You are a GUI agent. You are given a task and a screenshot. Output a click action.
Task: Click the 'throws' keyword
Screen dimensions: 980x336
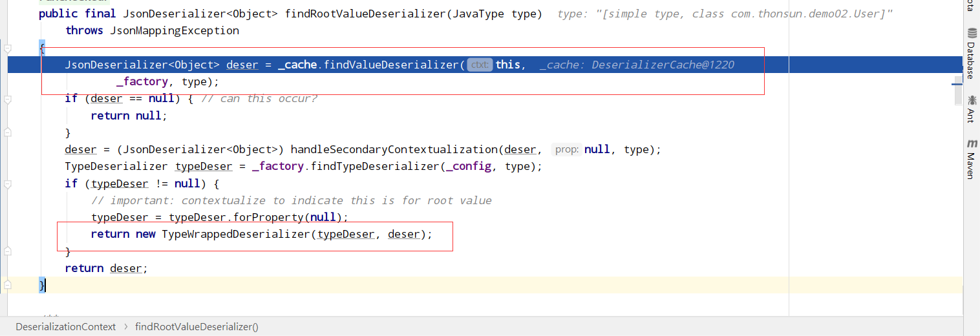(84, 30)
